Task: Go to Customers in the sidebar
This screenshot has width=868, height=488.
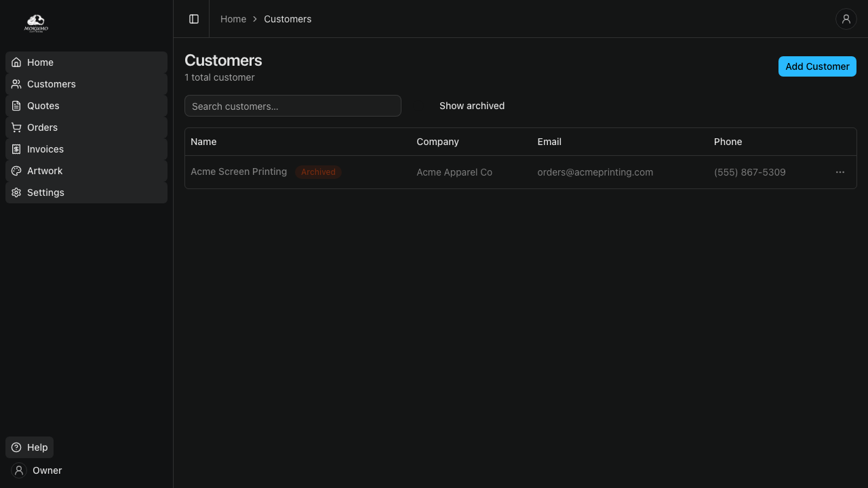Action: pos(52,84)
